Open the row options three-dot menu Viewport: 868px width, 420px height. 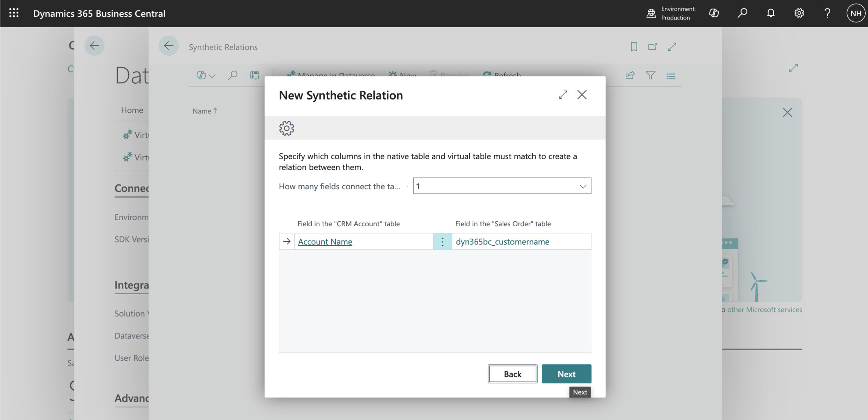[x=443, y=242]
